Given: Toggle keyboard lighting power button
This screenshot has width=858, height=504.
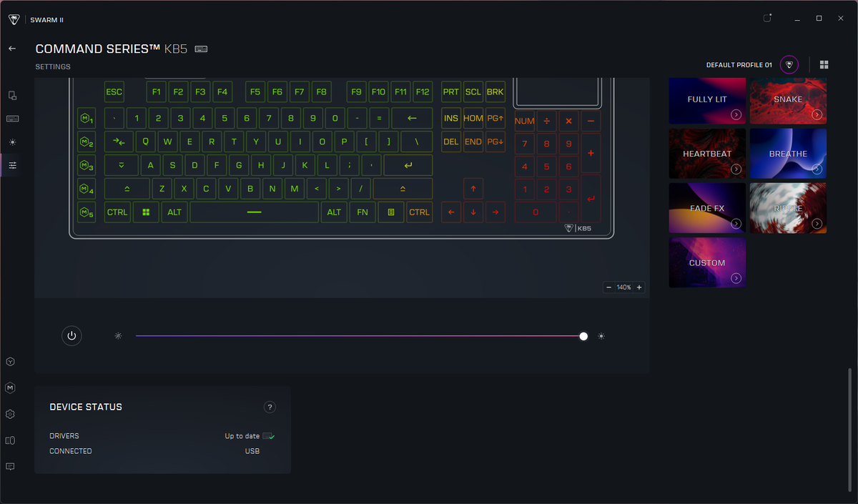Looking at the screenshot, I should 71,335.
